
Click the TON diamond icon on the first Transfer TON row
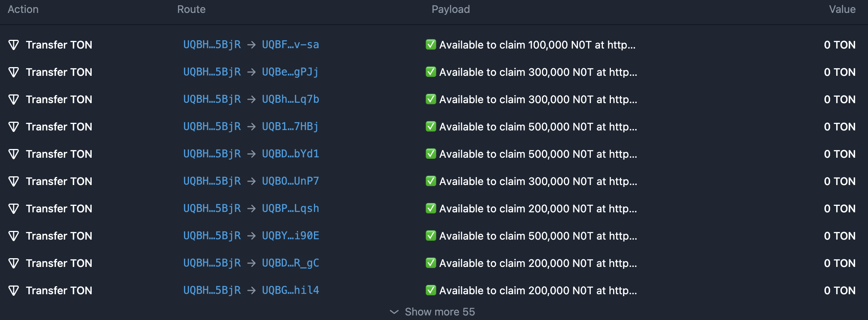(x=14, y=45)
